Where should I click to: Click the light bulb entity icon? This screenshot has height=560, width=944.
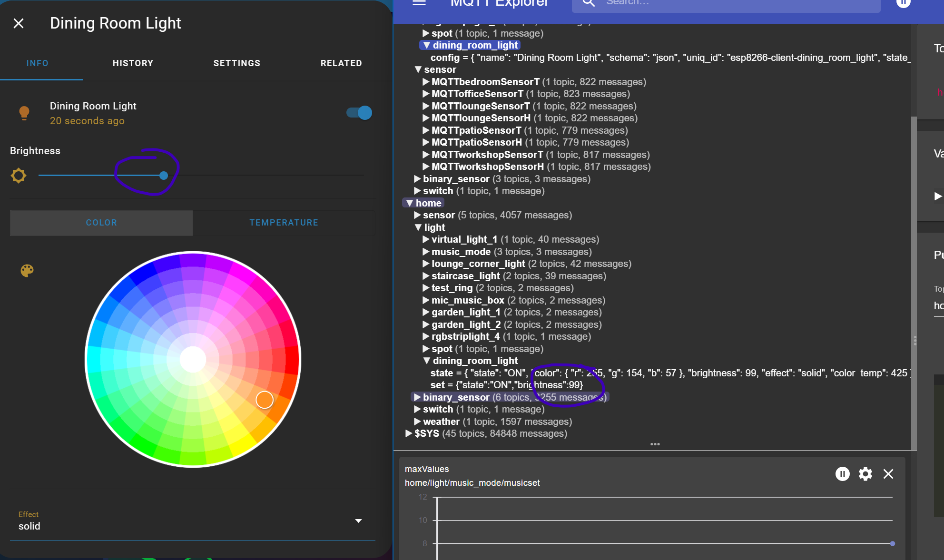[24, 113]
